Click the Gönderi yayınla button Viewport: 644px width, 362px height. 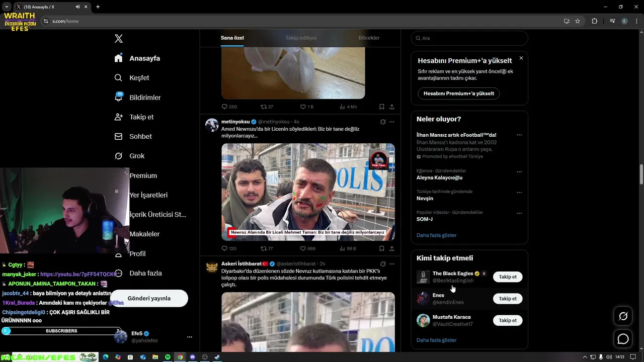149,298
